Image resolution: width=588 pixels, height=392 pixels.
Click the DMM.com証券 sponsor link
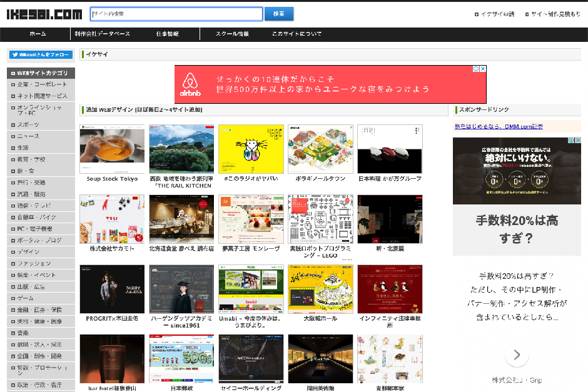(499, 127)
